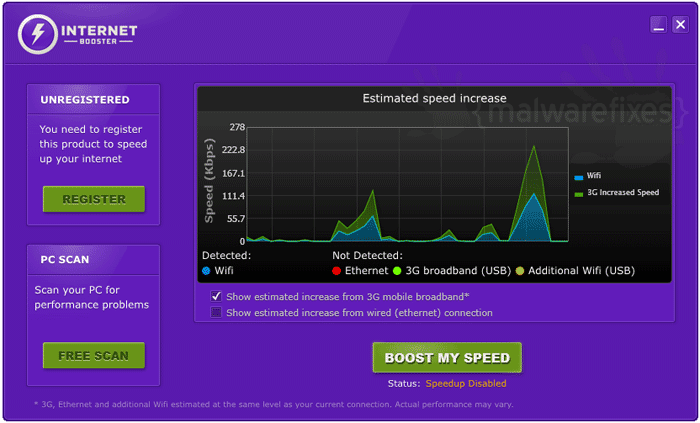700x423 pixels.
Task: Enable wired ethernet estimate checkbox
Action: click(x=216, y=312)
